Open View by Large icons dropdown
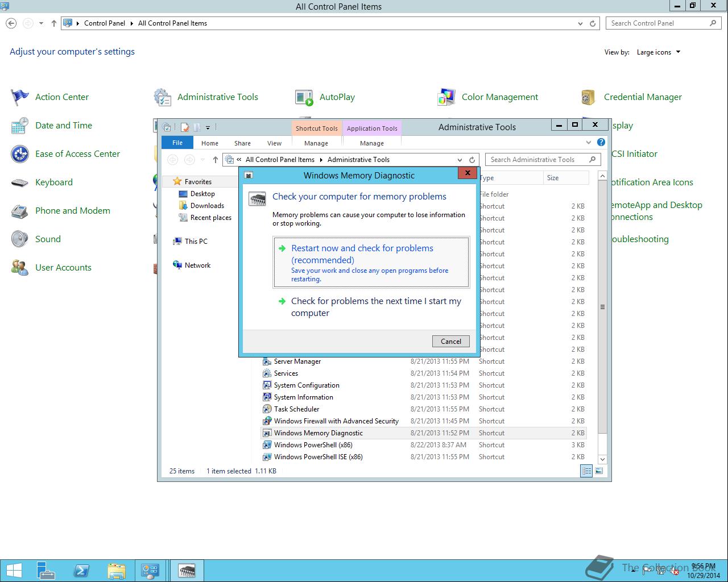728x582 pixels. click(x=659, y=52)
